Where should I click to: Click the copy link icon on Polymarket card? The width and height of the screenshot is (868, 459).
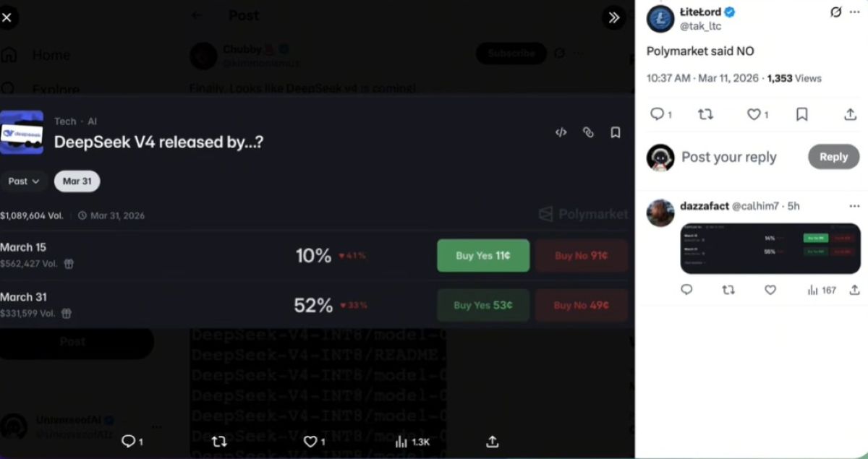click(588, 132)
